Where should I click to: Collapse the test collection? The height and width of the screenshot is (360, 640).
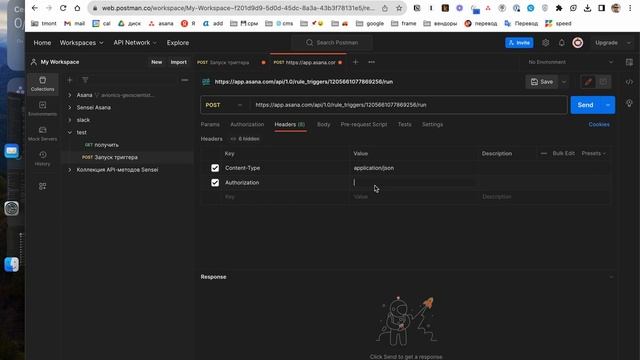(70, 133)
